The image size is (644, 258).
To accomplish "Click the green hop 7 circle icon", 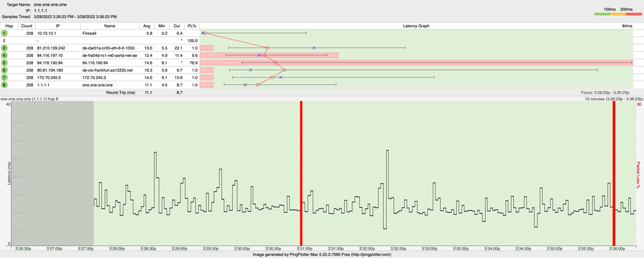I will point(5,77).
